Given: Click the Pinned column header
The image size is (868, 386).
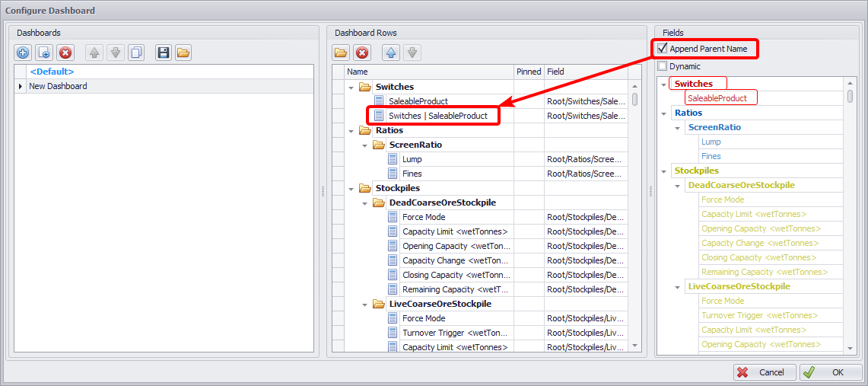Looking at the screenshot, I should tap(529, 72).
